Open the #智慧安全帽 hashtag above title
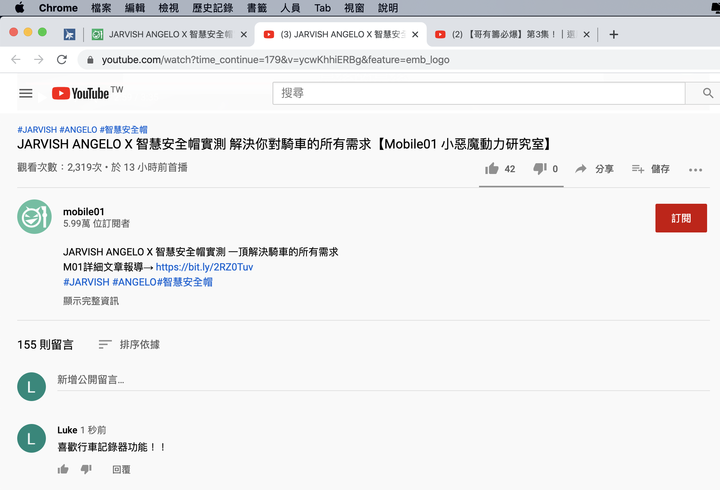 pos(124,130)
